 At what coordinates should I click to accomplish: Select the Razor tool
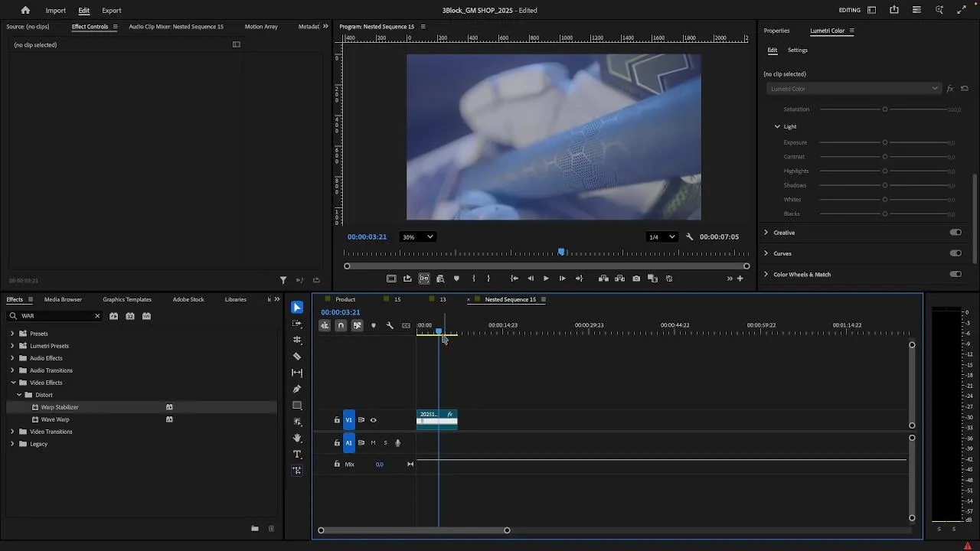click(x=297, y=357)
